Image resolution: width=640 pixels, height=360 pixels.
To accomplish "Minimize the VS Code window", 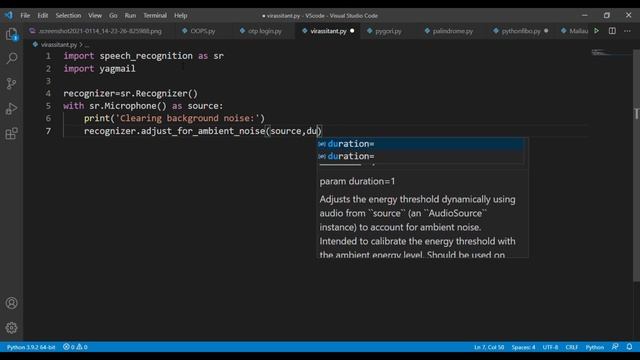I will 584,16.
